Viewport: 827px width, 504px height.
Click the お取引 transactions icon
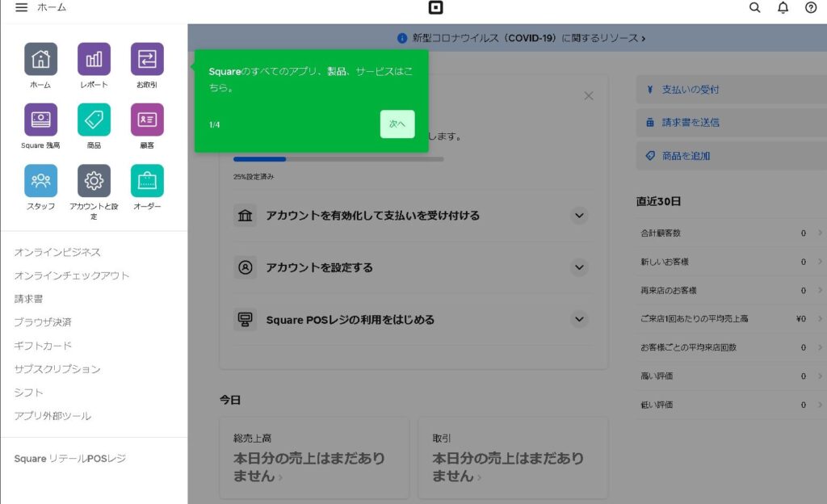(x=147, y=59)
